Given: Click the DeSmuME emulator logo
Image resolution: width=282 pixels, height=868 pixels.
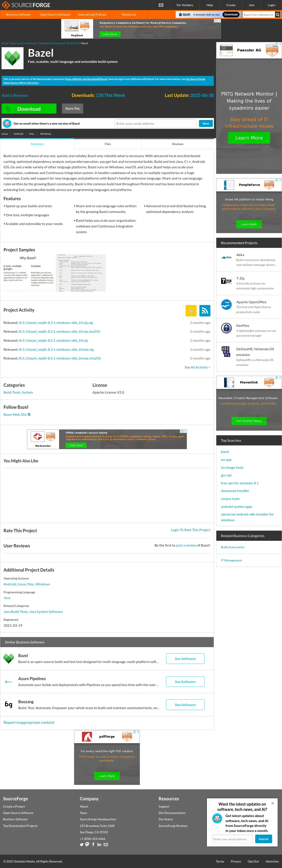Looking at the screenshot, I should 226,351.
